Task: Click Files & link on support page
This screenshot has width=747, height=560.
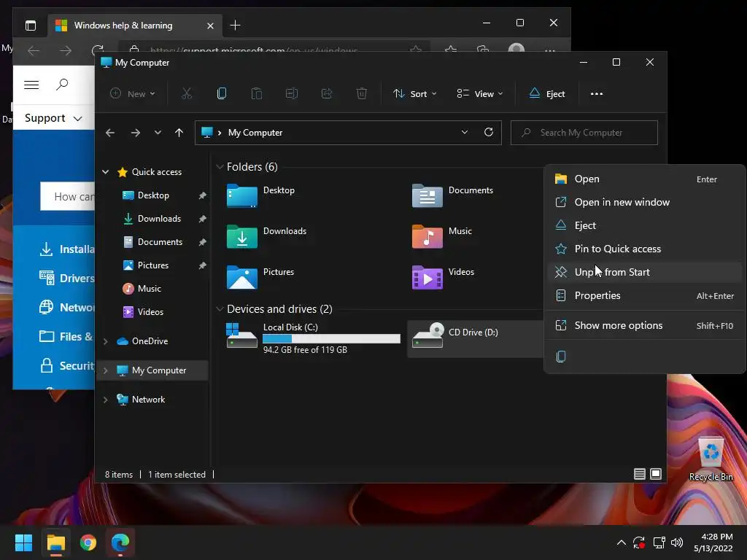Action: (66, 337)
